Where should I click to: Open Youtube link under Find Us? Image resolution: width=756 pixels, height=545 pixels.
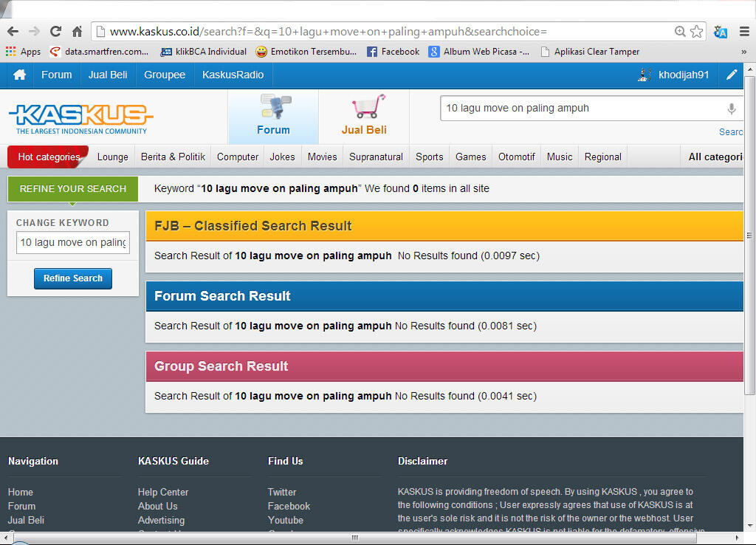point(286,520)
